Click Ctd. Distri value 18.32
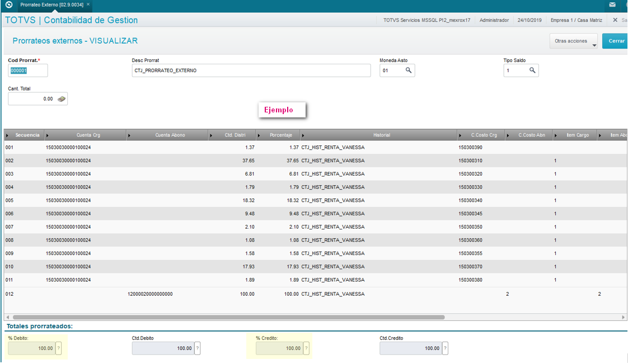Image resolution: width=628 pixels, height=364 pixels. [249, 200]
